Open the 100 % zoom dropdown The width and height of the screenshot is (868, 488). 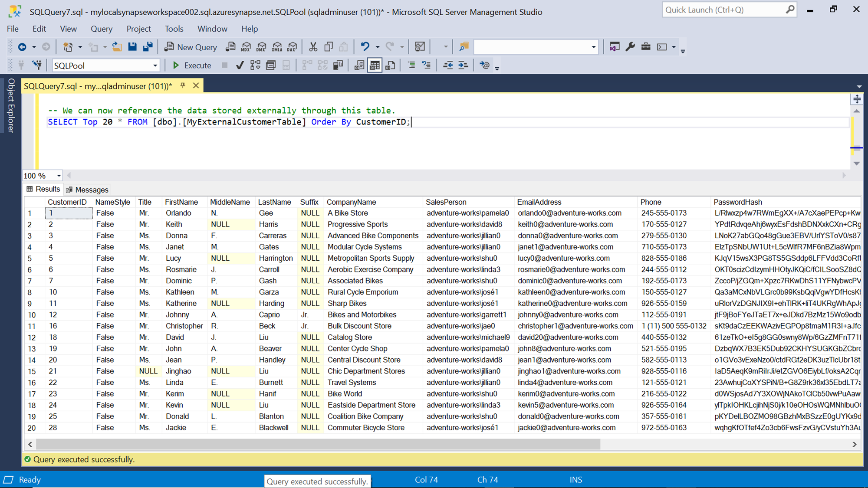59,176
